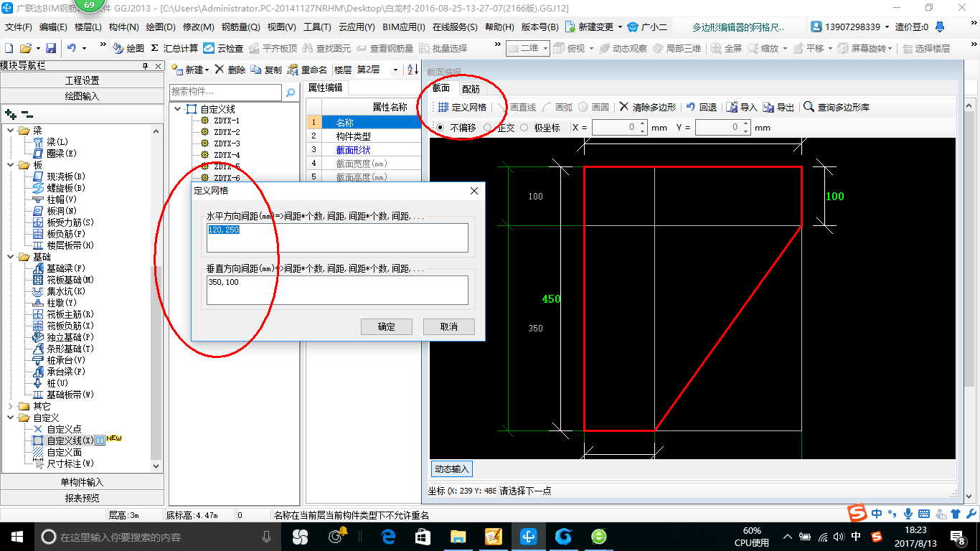Switch to the 截面 tab

point(441,88)
